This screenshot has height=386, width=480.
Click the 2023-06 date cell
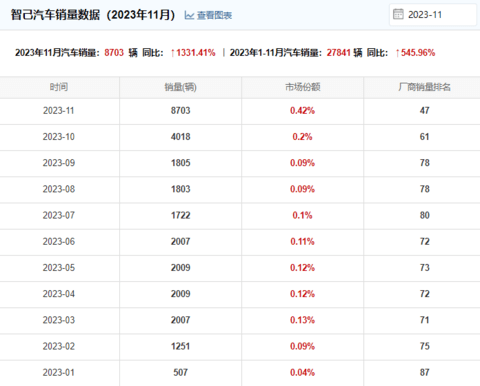coord(59,242)
